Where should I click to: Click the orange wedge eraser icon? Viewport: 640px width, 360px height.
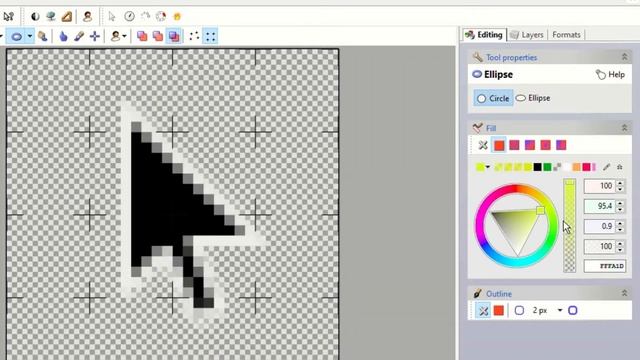tap(67, 16)
